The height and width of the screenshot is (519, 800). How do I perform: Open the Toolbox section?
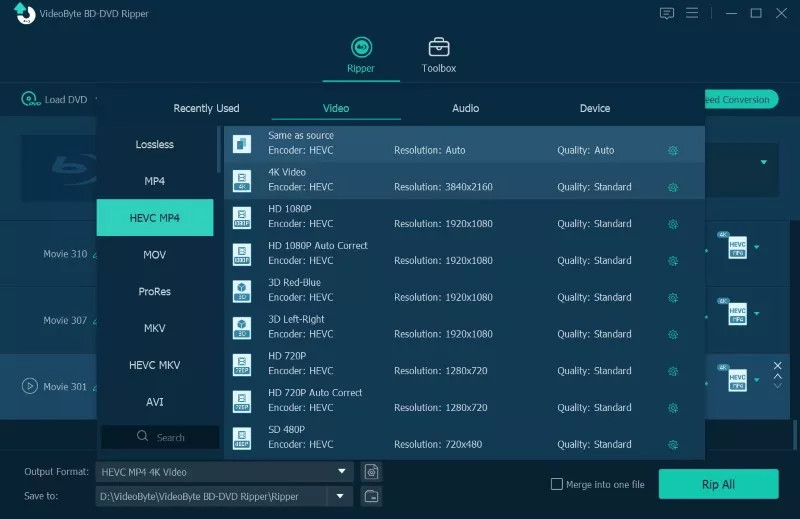pyautogui.click(x=438, y=55)
